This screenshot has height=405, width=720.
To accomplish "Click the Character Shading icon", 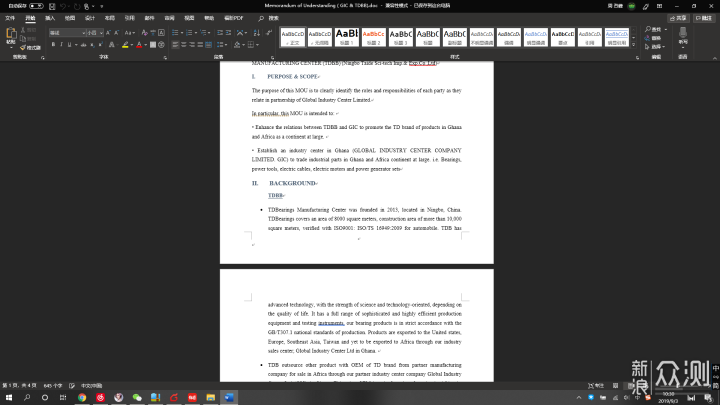I will pos(153,45).
